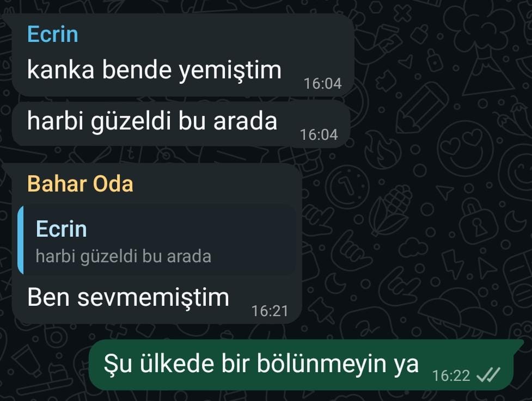Tap the keyhole padlock doodle in wallpaper
532x401 pixels.
(477, 221)
